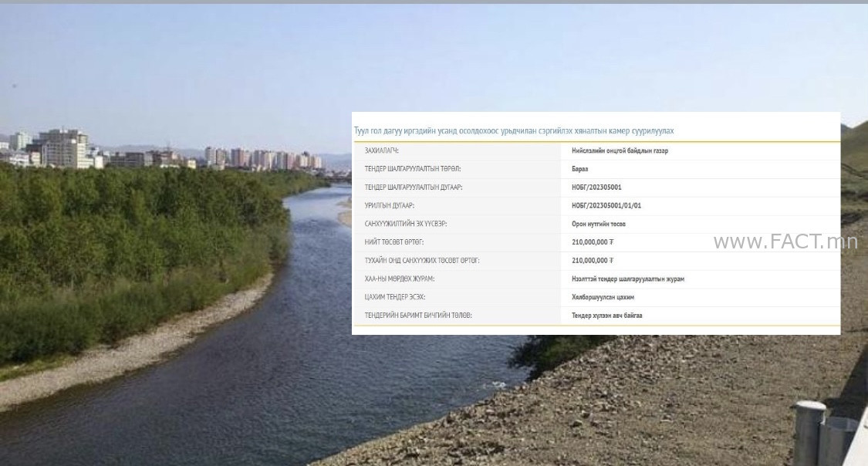Click the Бараа tender type value
The width and height of the screenshot is (868, 466).
coord(580,169)
